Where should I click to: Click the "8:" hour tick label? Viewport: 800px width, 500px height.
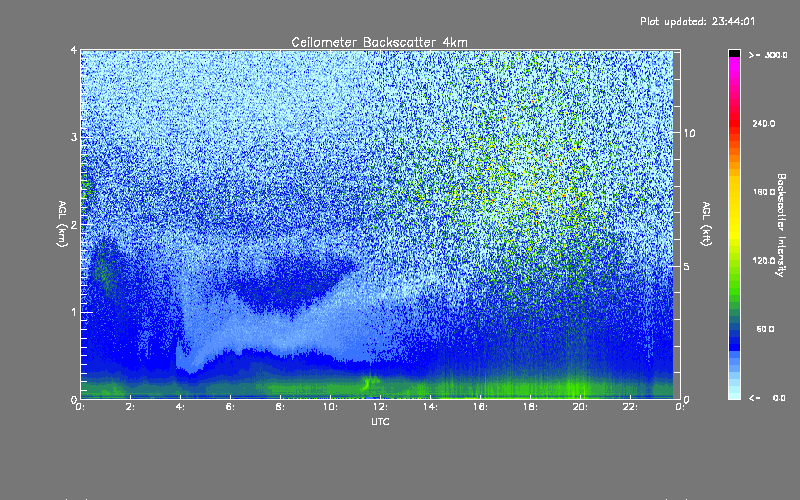point(280,407)
